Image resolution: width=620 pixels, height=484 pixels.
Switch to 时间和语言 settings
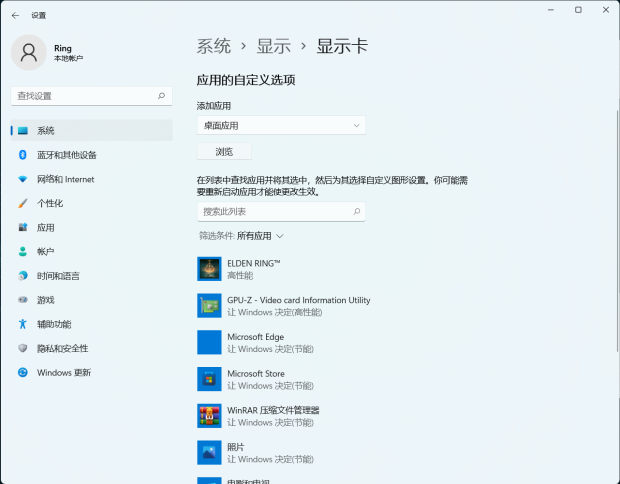pos(92,276)
